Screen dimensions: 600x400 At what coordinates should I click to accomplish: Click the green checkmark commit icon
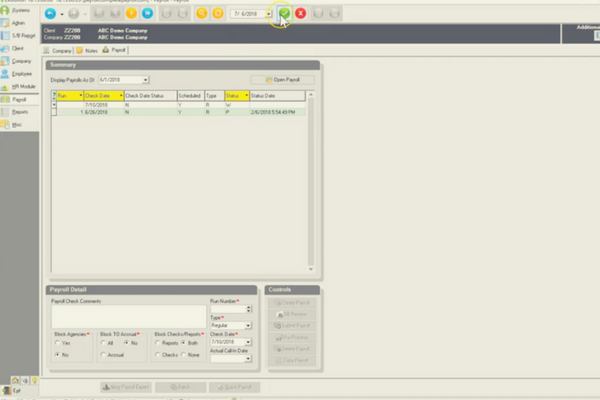284,13
